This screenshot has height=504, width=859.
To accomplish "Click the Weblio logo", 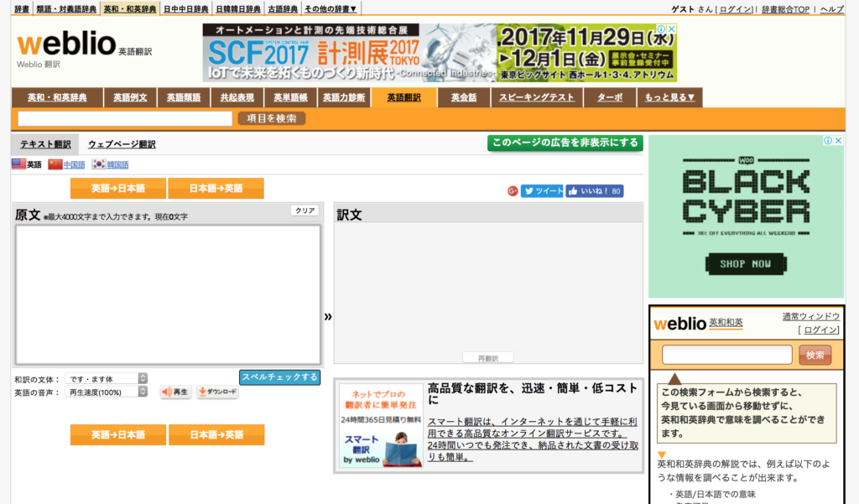I will tap(67, 44).
